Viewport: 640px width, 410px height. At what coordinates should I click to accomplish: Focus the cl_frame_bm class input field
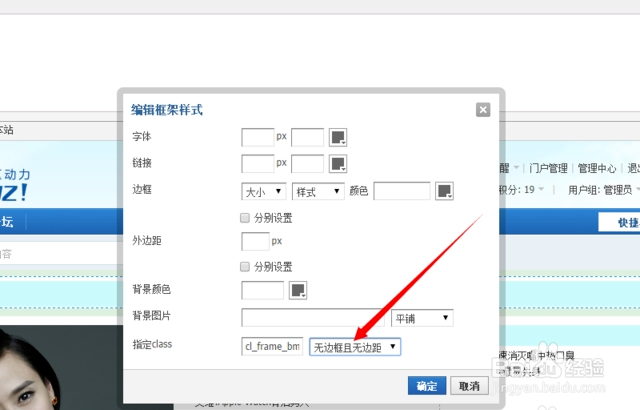coord(272,346)
